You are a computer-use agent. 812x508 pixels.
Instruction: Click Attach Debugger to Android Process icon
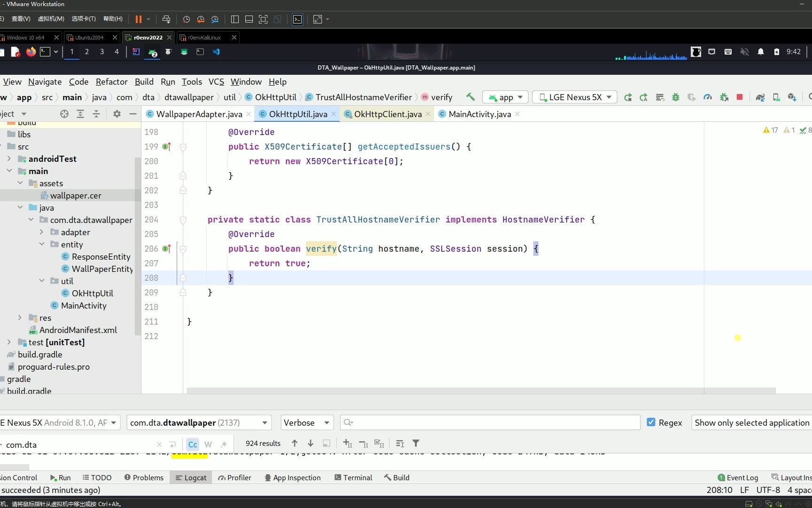pos(724,97)
